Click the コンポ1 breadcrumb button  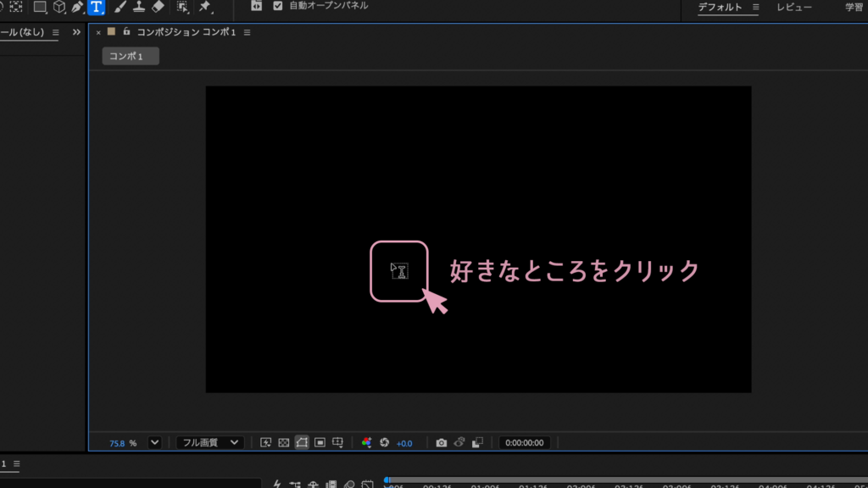coord(130,56)
